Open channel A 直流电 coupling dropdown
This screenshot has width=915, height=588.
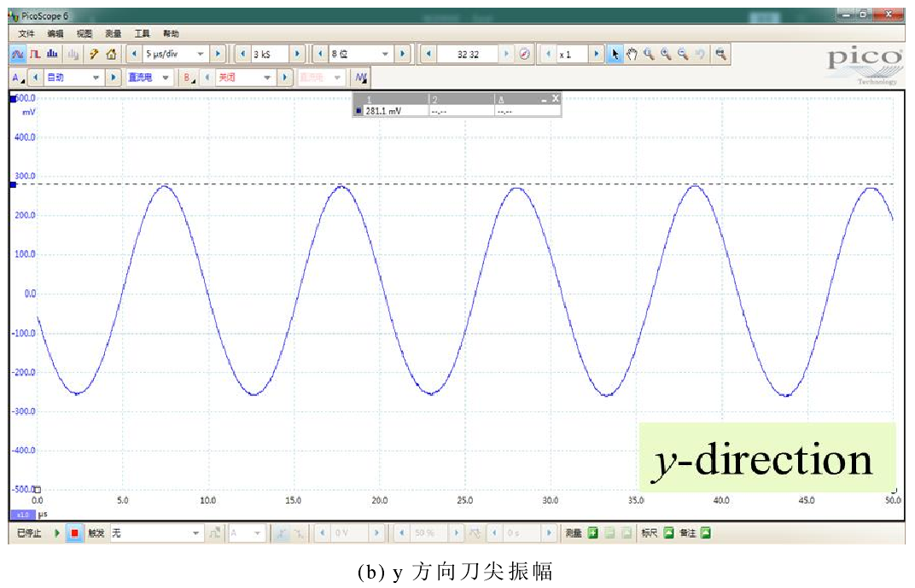click(166, 78)
